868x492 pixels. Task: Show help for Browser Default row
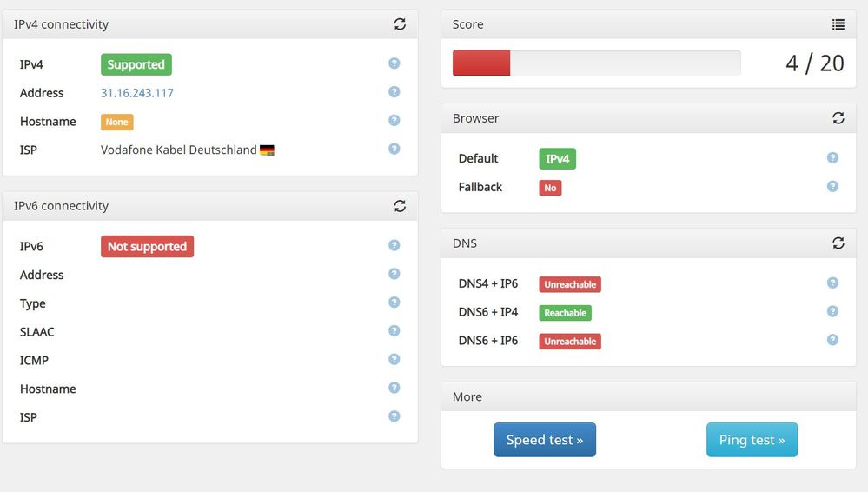coord(832,158)
